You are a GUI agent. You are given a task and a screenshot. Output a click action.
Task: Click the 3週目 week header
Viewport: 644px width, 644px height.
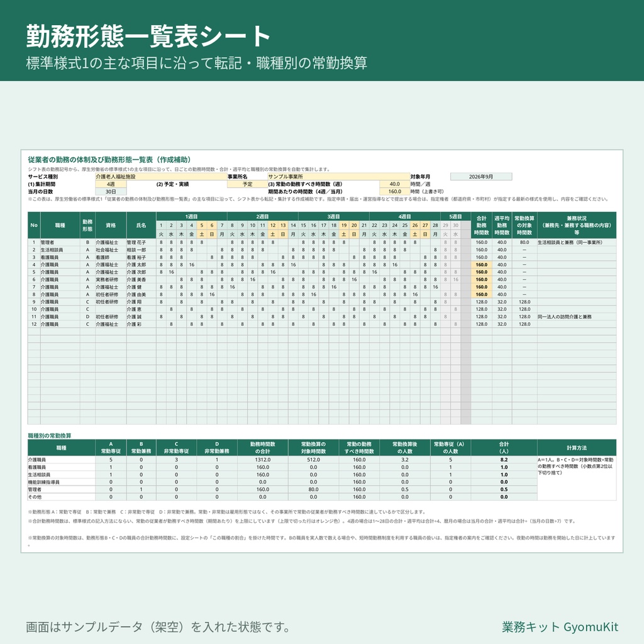333,216
